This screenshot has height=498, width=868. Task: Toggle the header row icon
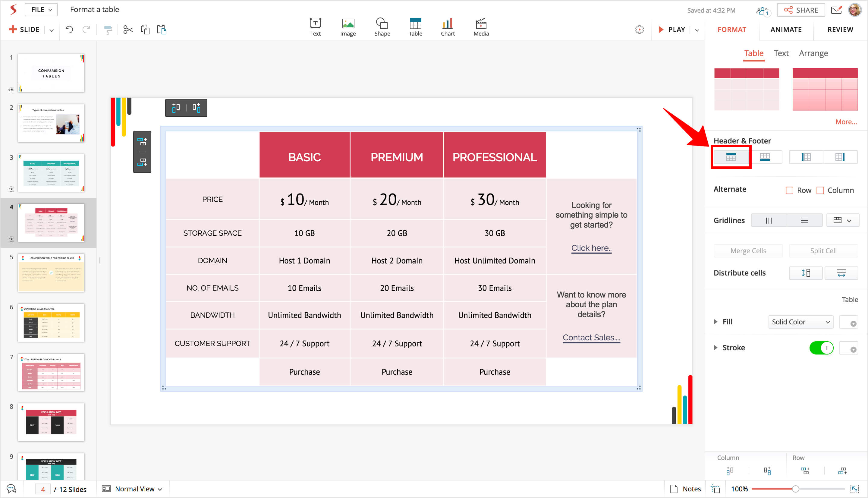[x=731, y=157]
